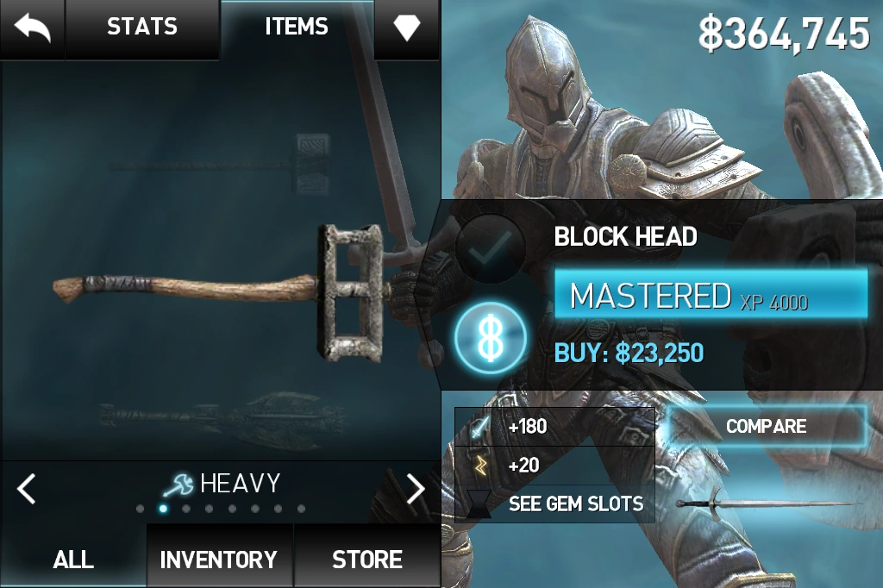Open SEE GEM SLOTS

(576, 504)
